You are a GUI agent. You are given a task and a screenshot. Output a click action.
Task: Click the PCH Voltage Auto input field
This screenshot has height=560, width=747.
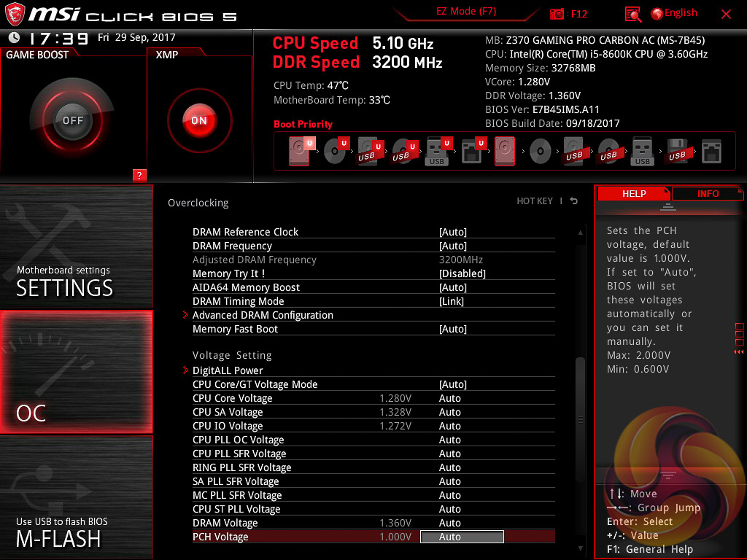click(x=462, y=537)
